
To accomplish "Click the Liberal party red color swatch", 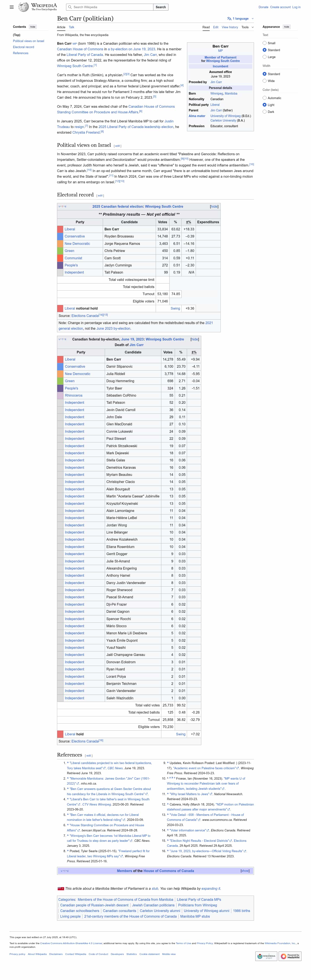I will coord(60,230).
